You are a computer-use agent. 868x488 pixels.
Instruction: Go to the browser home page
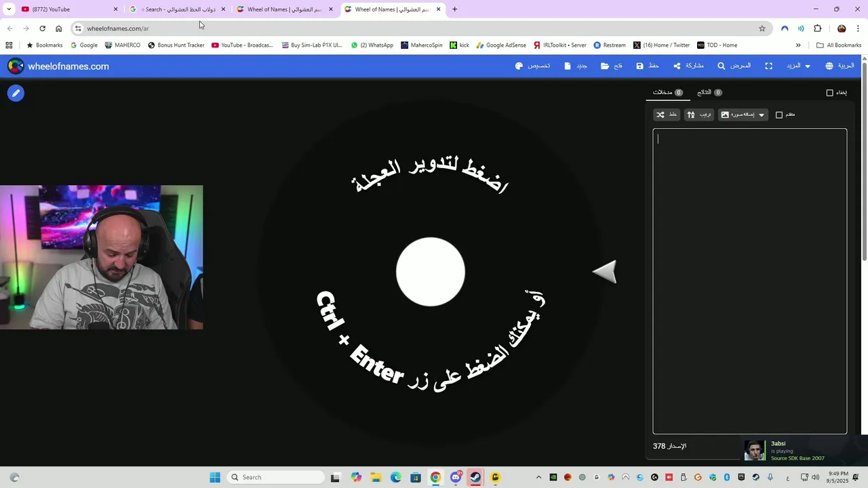coord(59,28)
